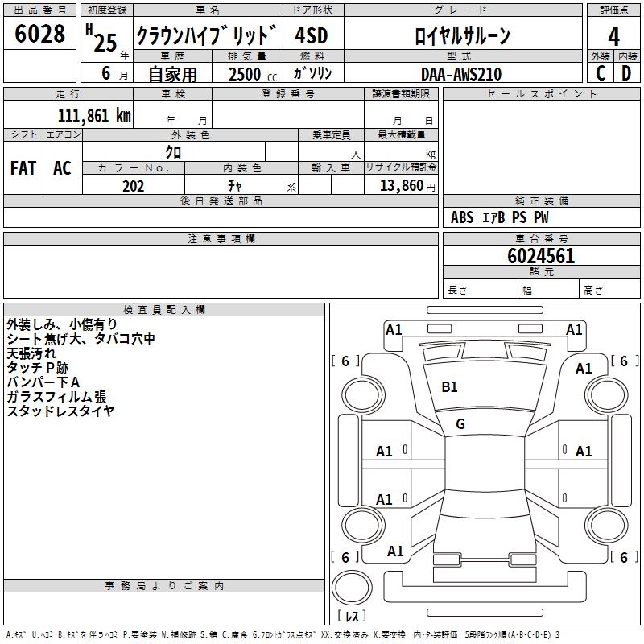The image size is (644, 644).
Task: Select the [レス] spare tire label
Action: (352, 616)
